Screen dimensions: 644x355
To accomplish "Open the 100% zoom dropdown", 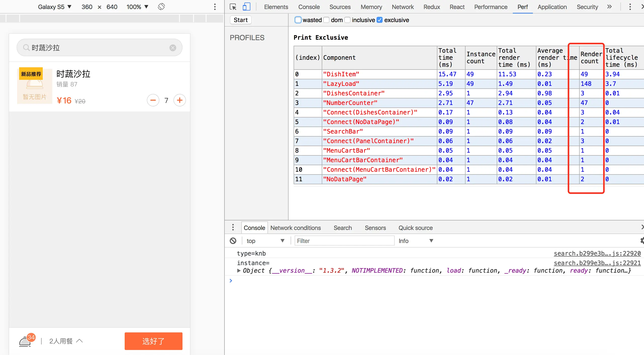I will point(137,7).
